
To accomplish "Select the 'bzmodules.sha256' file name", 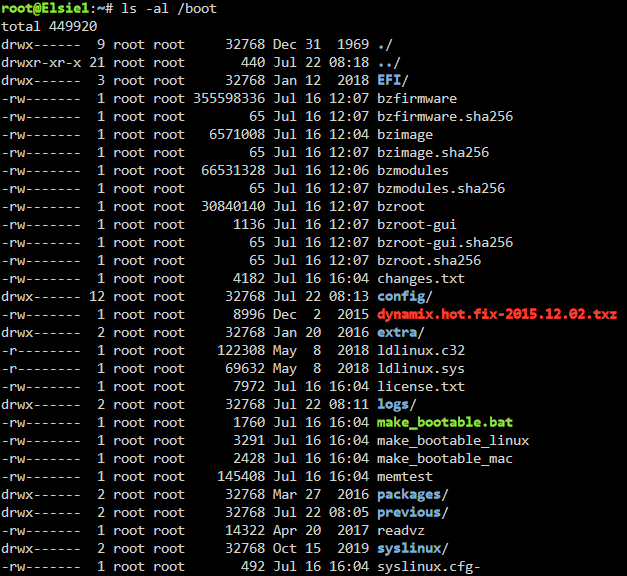I will pyautogui.click(x=441, y=188).
